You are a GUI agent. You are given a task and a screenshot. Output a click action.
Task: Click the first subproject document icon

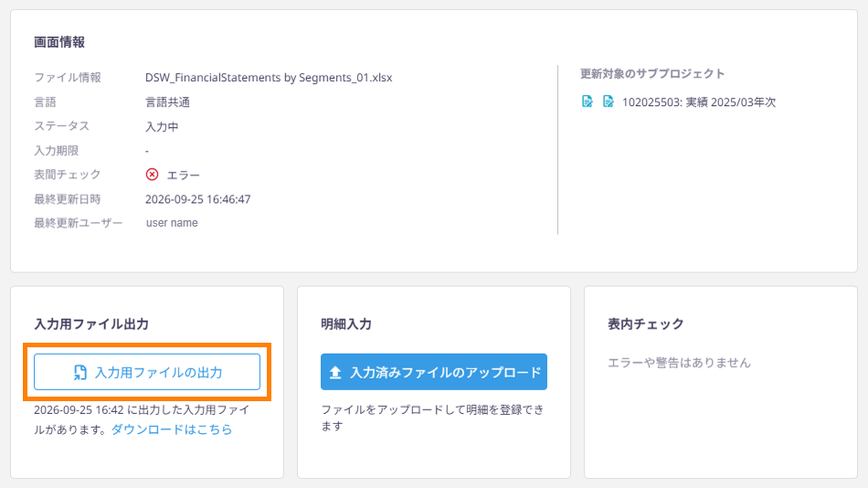587,101
